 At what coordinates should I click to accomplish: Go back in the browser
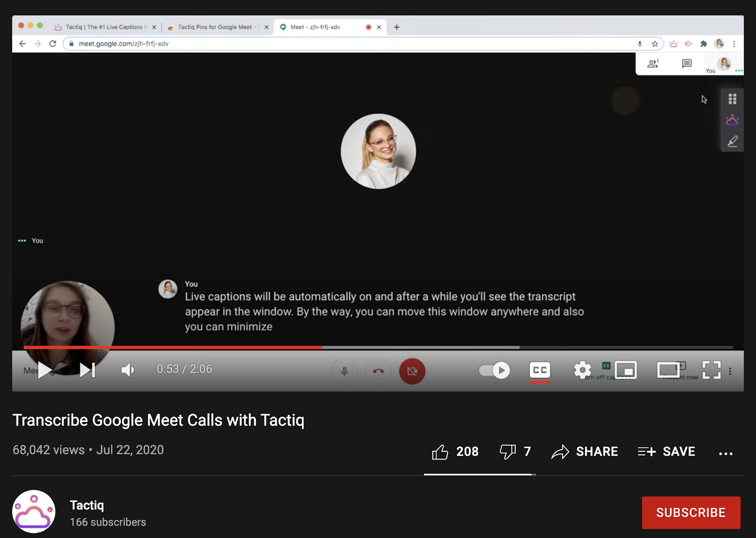(22, 43)
